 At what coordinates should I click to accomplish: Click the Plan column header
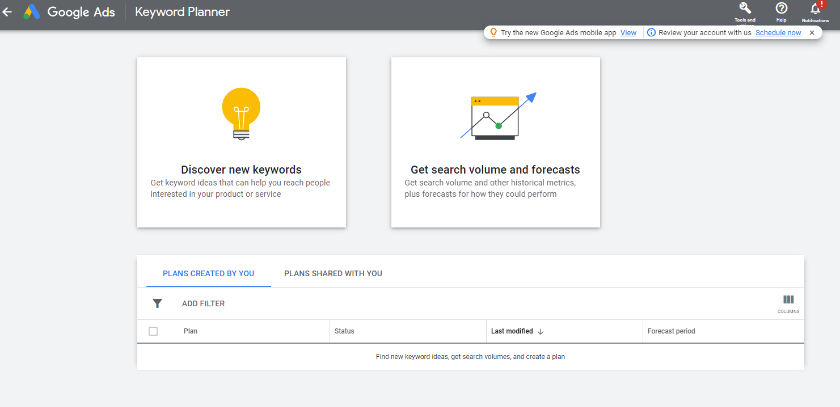coord(190,331)
